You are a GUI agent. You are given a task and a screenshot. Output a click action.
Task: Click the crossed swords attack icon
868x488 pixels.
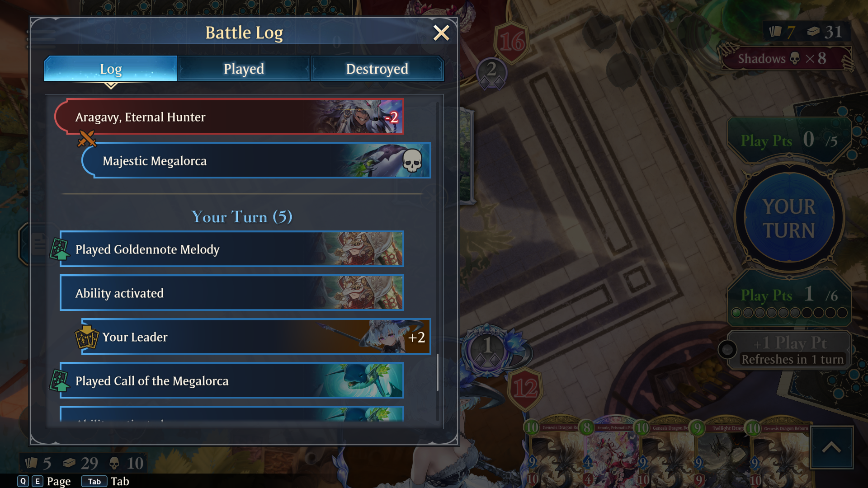87,139
